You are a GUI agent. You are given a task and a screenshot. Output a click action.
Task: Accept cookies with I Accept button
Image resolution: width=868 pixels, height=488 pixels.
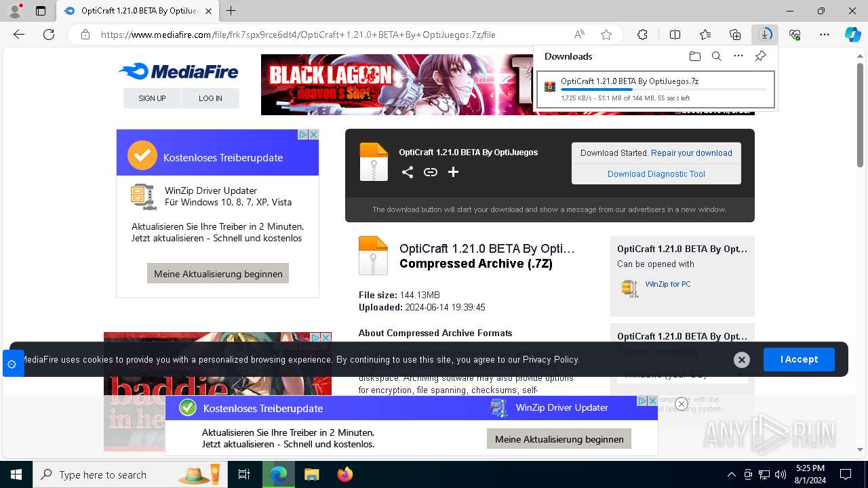[x=799, y=359]
